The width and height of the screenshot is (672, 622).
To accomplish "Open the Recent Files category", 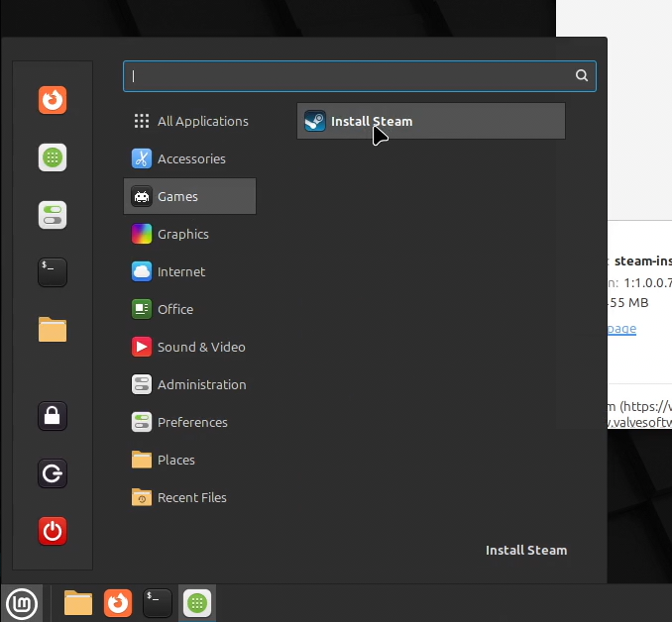I will (190, 498).
